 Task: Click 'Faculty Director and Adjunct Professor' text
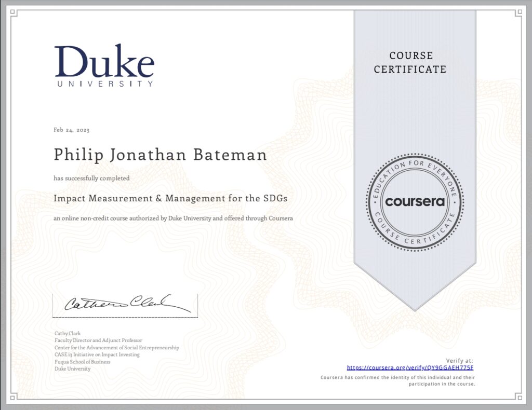point(98,340)
